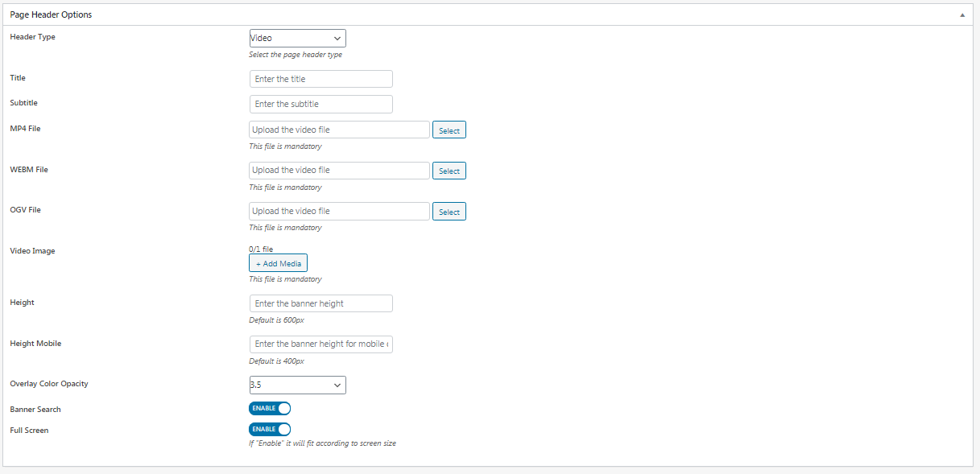Image resolution: width=980 pixels, height=474 pixels.
Task: Click the MP4 upload video file field
Action: pos(339,130)
